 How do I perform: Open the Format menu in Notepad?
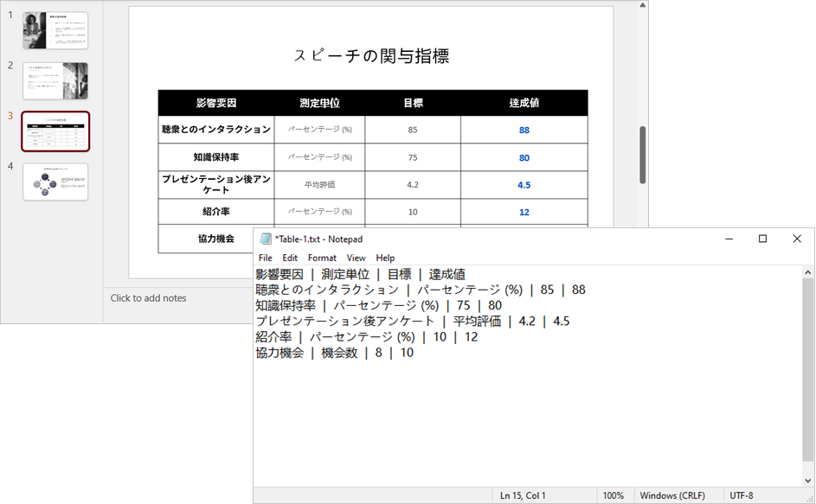322,258
